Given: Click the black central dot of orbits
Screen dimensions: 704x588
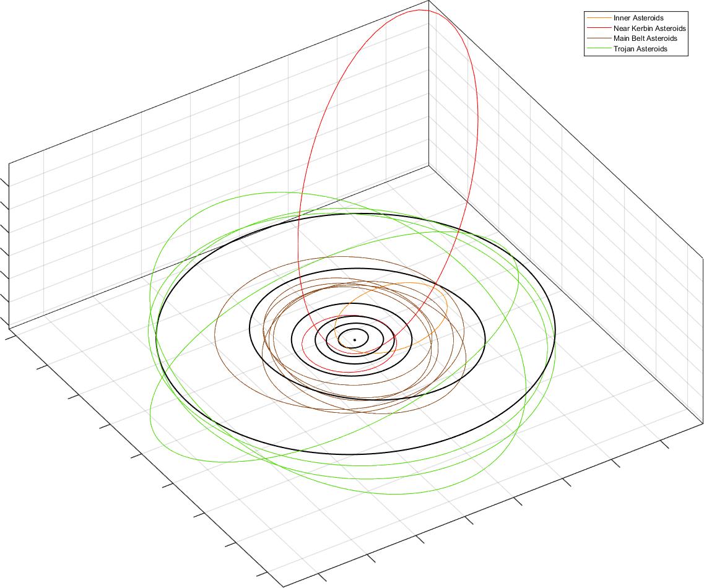Looking at the screenshot, I should [x=355, y=340].
